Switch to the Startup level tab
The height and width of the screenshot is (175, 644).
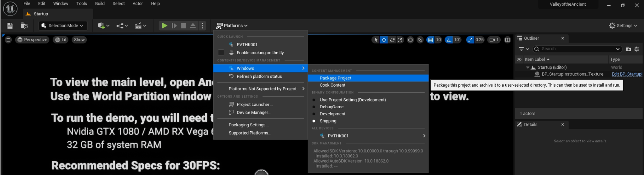coord(58,14)
